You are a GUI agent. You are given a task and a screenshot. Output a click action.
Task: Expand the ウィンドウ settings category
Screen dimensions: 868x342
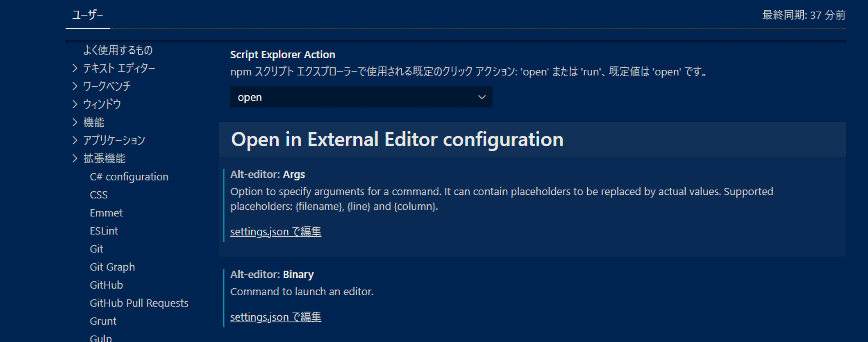click(75, 104)
